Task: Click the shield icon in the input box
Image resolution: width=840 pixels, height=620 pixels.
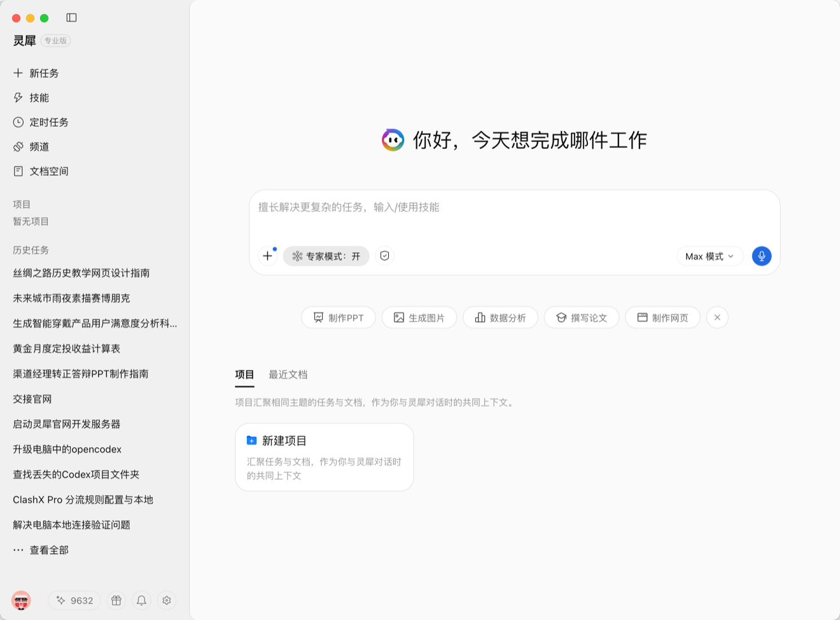Action: (384, 256)
